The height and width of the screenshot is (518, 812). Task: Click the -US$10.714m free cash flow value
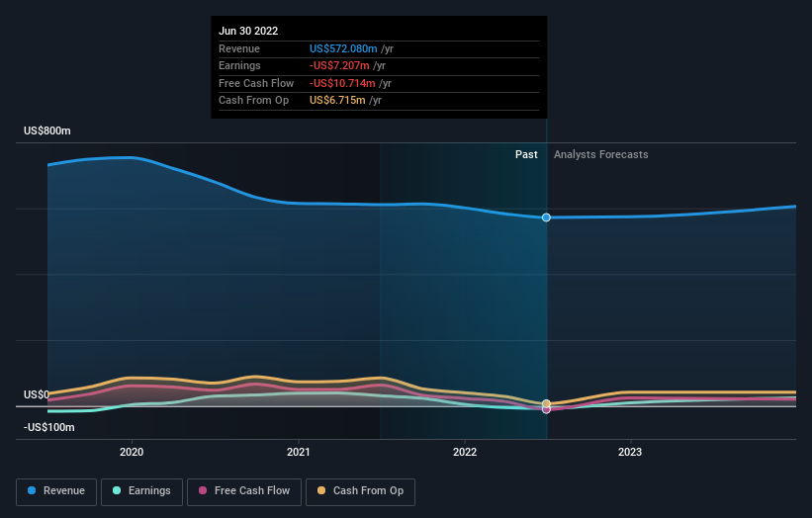point(342,83)
